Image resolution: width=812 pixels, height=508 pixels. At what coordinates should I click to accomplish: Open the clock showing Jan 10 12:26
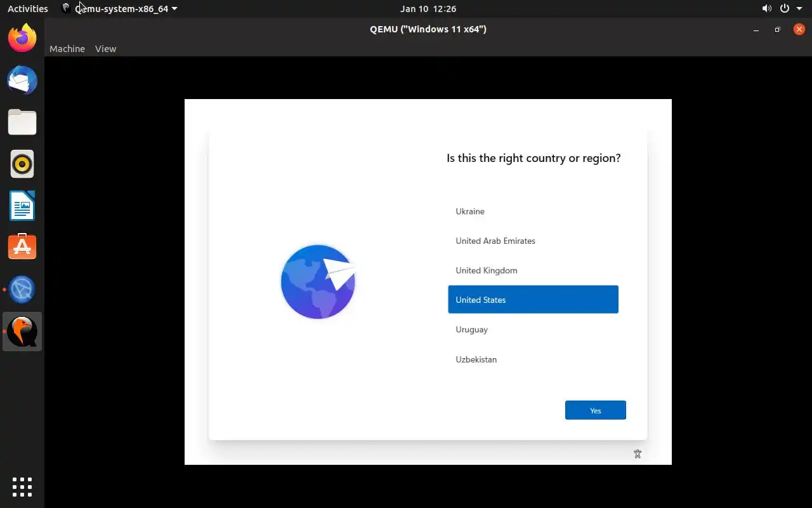tap(428, 9)
